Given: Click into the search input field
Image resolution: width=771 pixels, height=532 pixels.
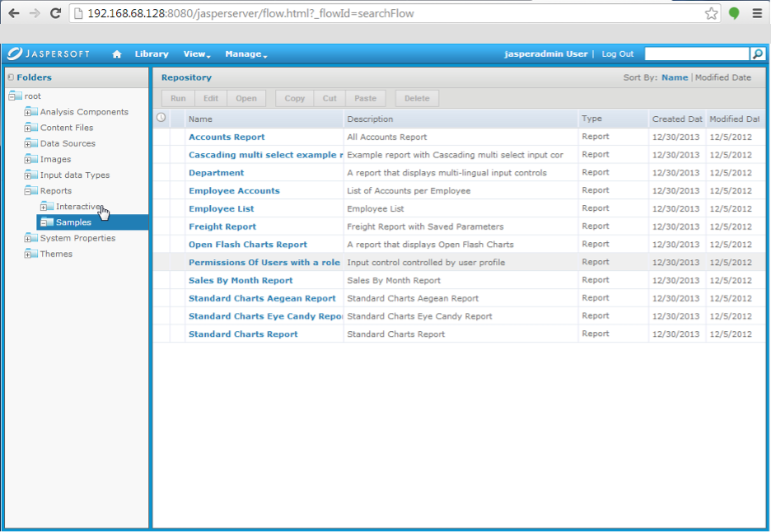Looking at the screenshot, I should pyautogui.click(x=697, y=54).
